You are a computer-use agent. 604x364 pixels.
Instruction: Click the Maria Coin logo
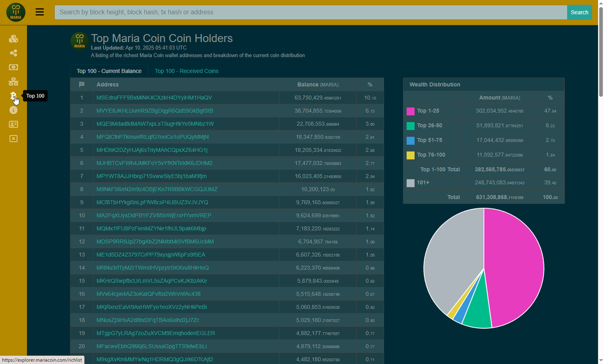(x=16, y=12)
